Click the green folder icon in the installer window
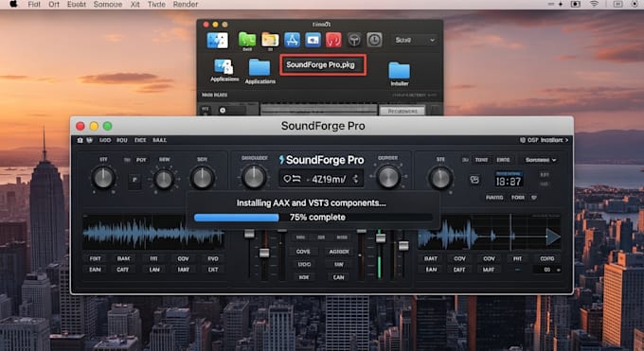 coord(247,40)
